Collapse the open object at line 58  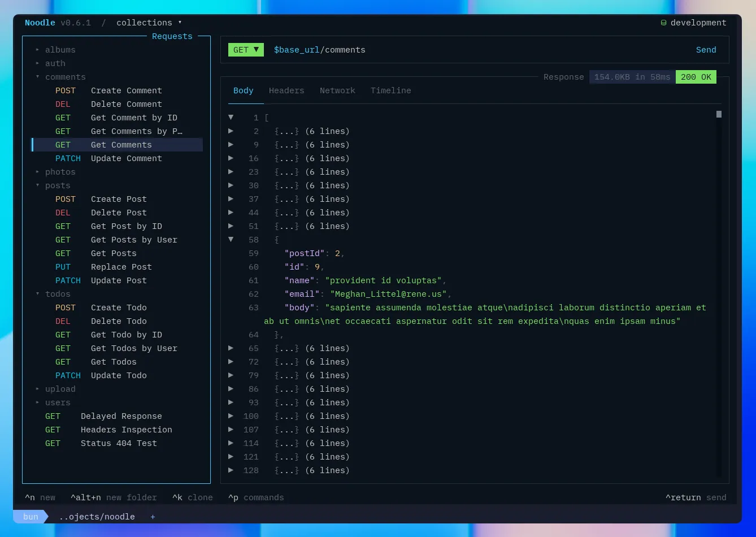point(231,239)
